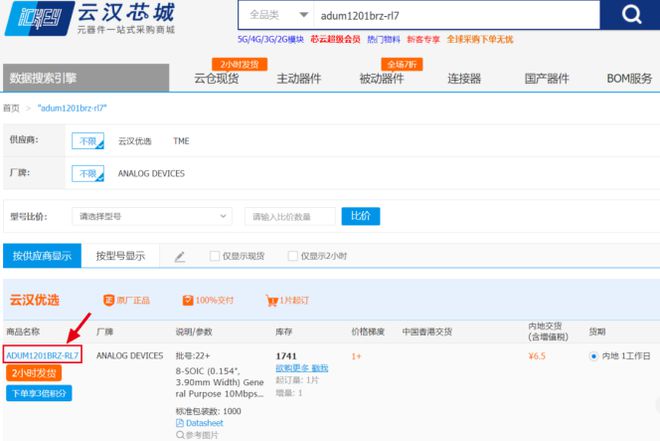The height and width of the screenshot is (441, 660).
Task: Open the 热门物料 link
Action: [383, 40]
